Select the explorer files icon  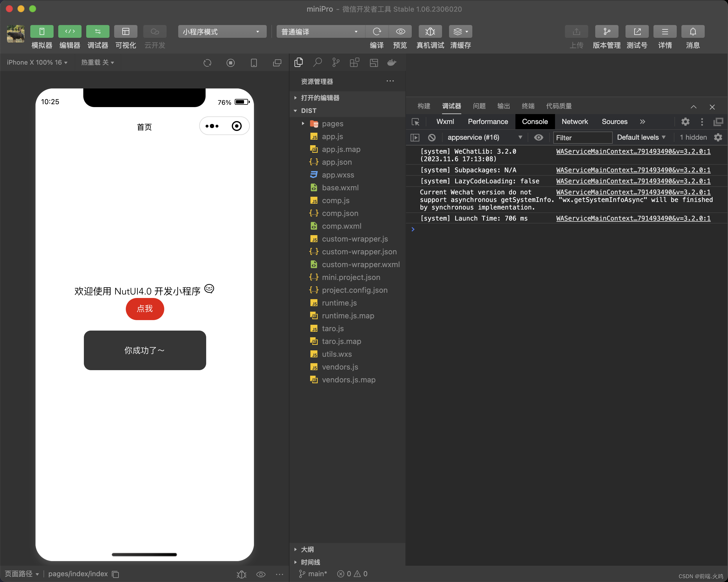(x=298, y=62)
